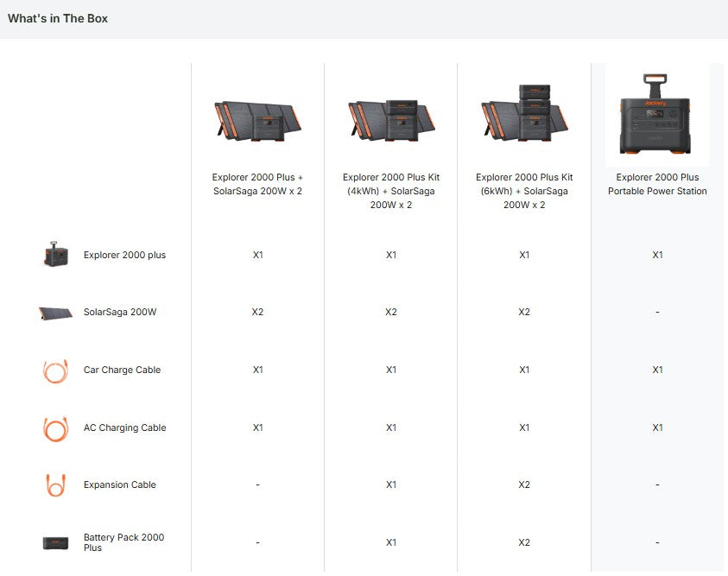The image size is (728, 576).
Task: Select the 6kWh Kit product image
Action: [523, 114]
